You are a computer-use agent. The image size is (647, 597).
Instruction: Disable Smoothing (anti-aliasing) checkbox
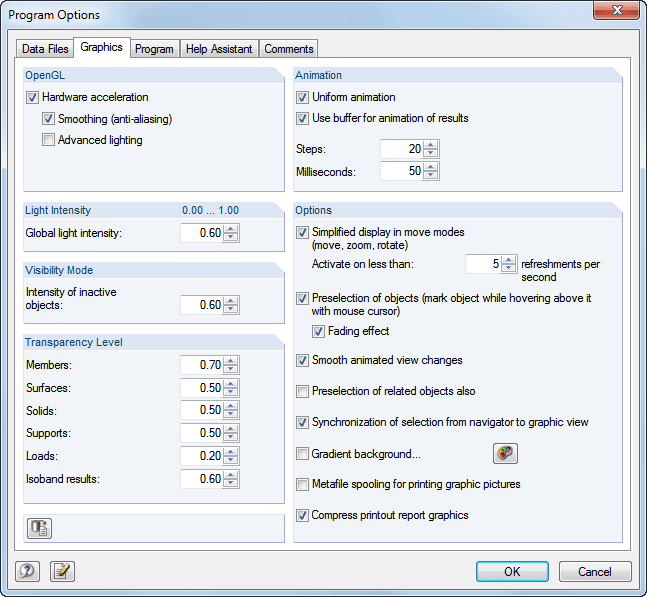[48, 119]
